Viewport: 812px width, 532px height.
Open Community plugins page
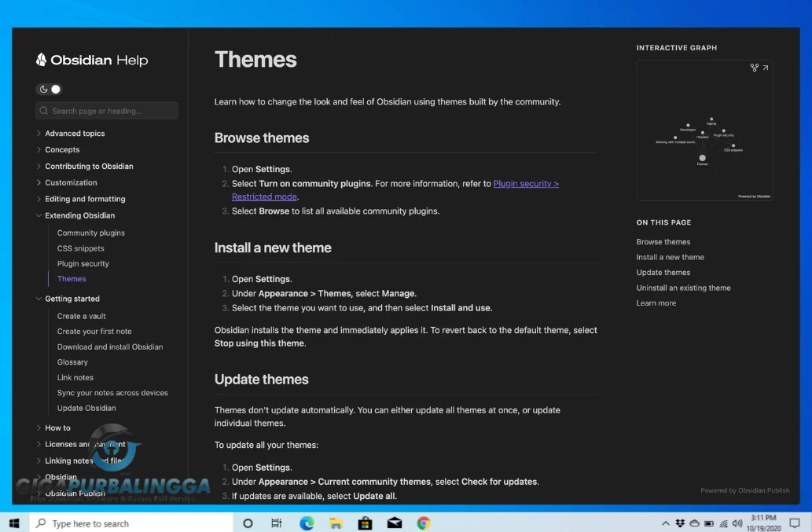91,233
